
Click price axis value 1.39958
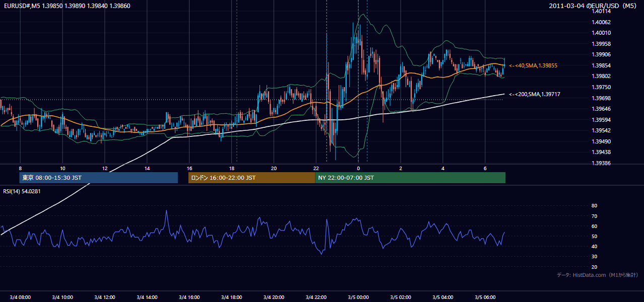(x=602, y=44)
